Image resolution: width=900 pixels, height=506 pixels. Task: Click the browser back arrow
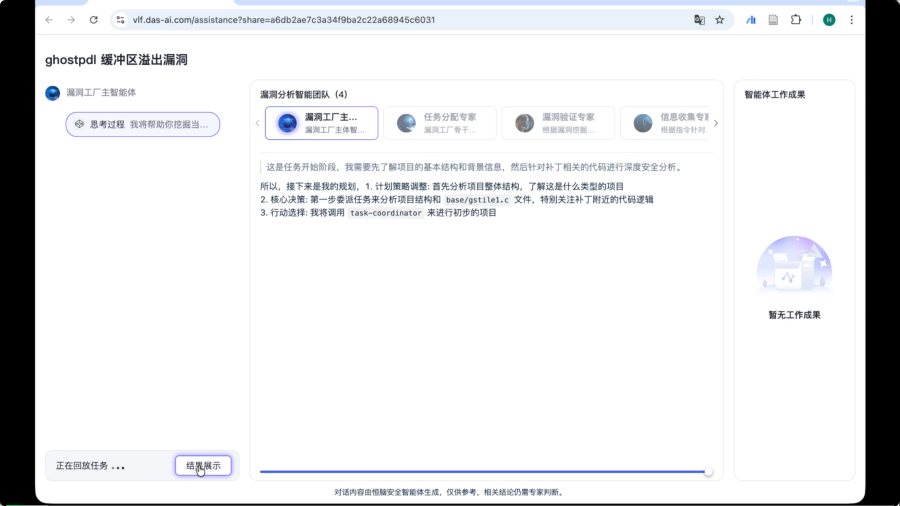tap(49, 20)
